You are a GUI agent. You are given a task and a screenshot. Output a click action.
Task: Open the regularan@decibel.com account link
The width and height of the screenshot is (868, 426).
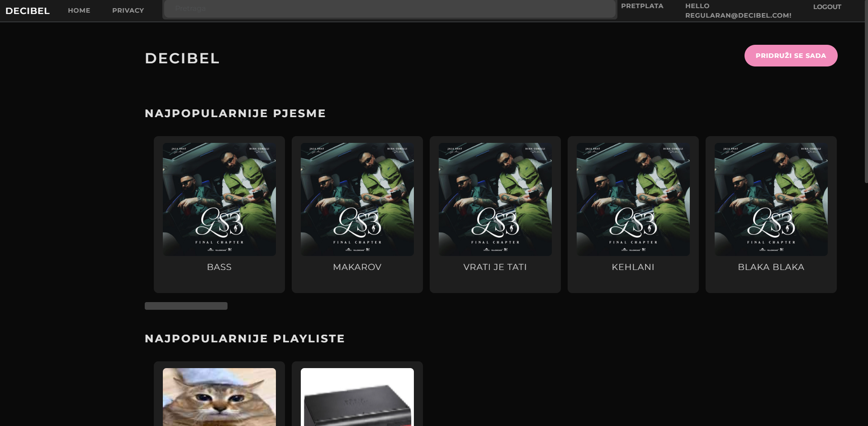click(x=738, y=10)
